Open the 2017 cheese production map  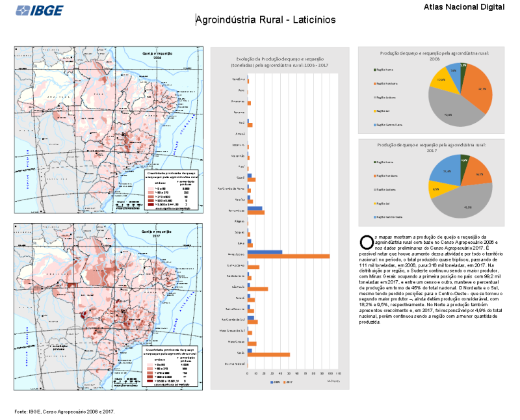[x=108, y=306]
